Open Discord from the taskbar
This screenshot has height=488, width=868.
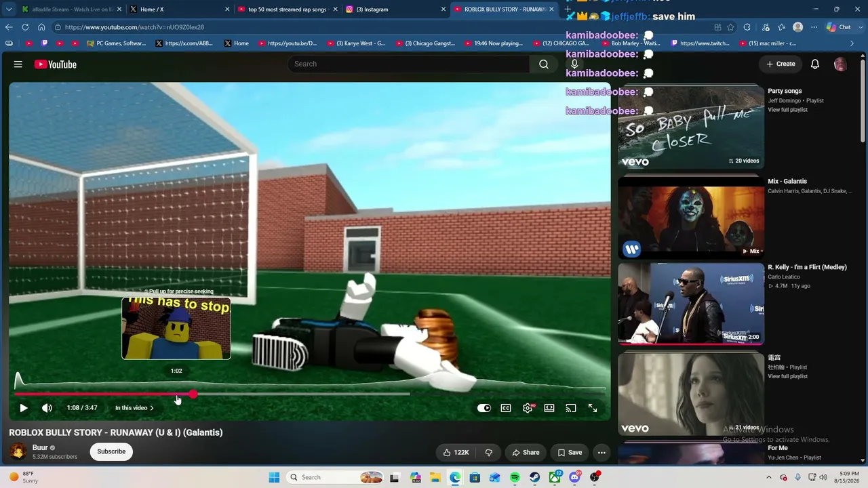pyautogui.click(x=575, y=477)
